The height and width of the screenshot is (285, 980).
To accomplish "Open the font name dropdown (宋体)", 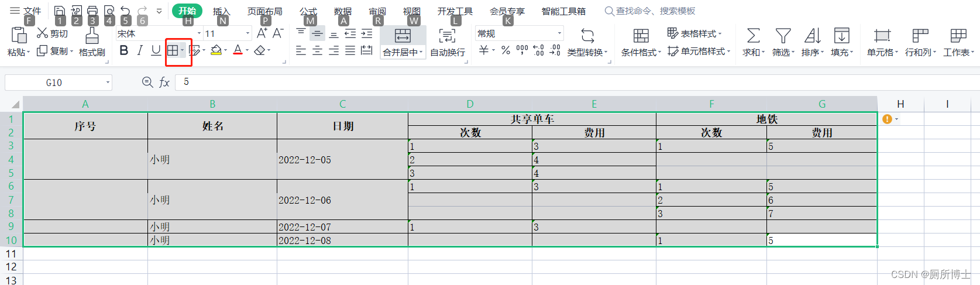I will pos(199,33).
